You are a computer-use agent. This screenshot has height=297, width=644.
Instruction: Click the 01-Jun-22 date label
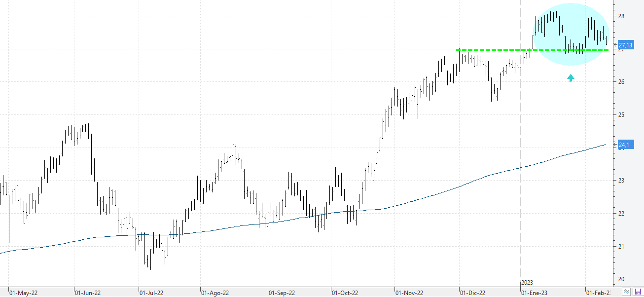pyautogui.click(x=88, y=293)
